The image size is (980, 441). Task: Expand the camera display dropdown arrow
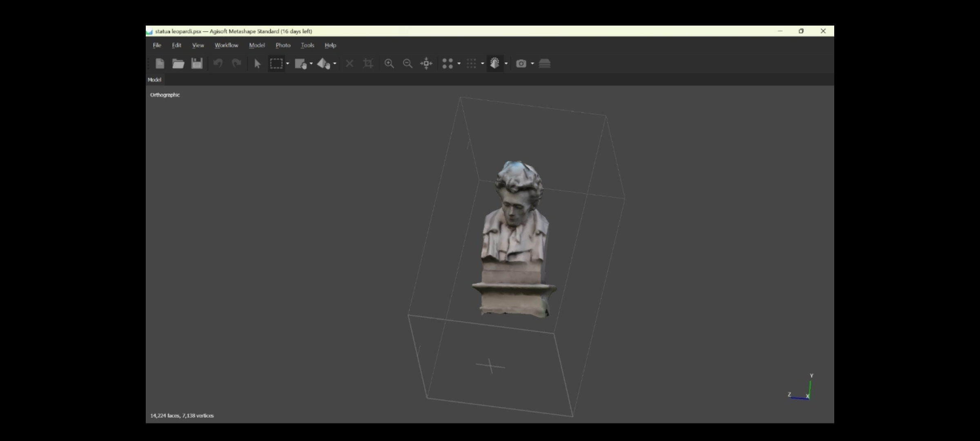[x=532, y=64]
